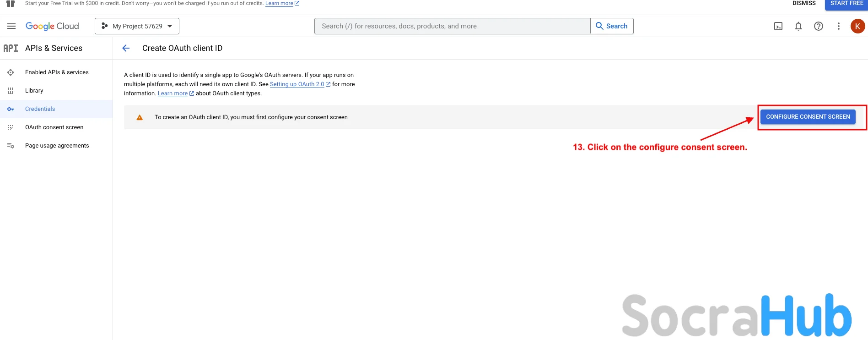Go back using the left arrow
This screenshot has width=868, height=340.
coord(126,48)
